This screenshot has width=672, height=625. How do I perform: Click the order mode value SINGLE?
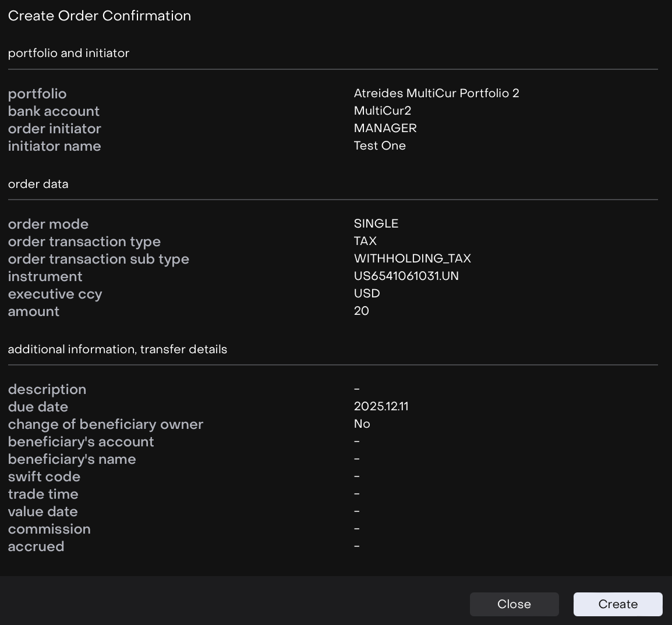click(376, 223)
